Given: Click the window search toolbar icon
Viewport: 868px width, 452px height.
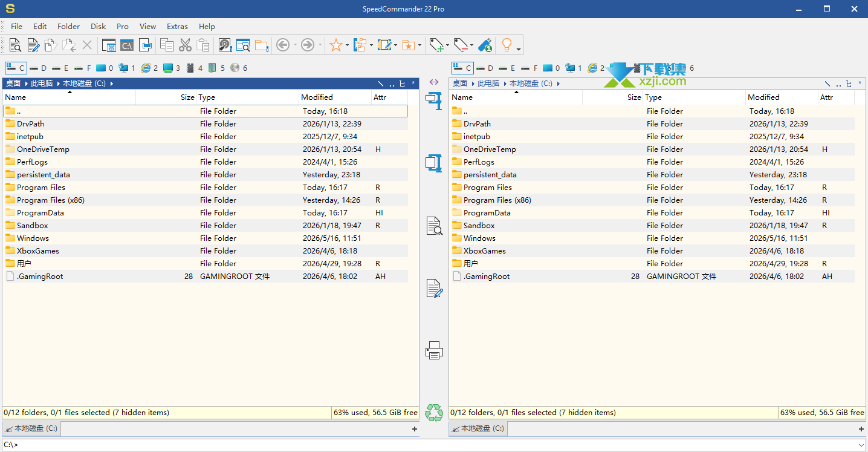Looking at the screenshot, I should (243, 45).
